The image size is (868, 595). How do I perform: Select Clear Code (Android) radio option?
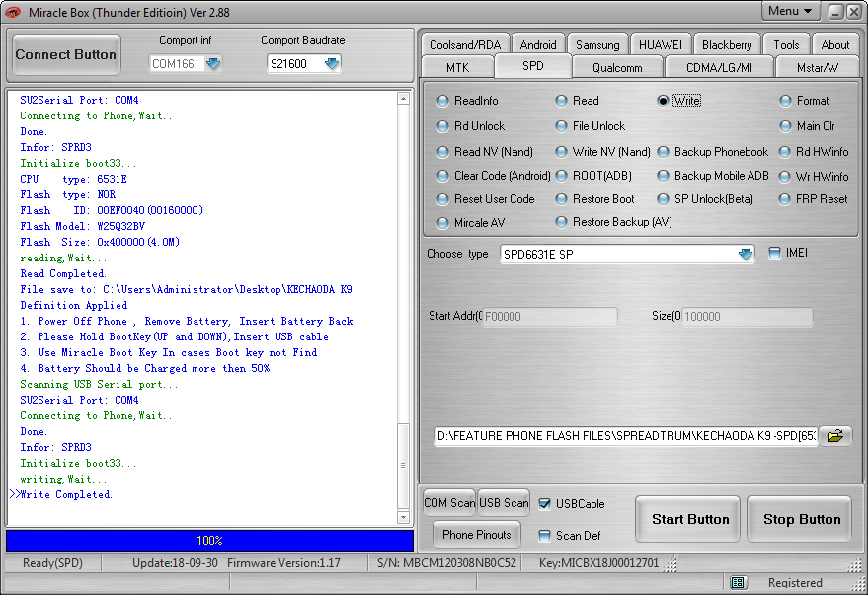coord(442,176)
